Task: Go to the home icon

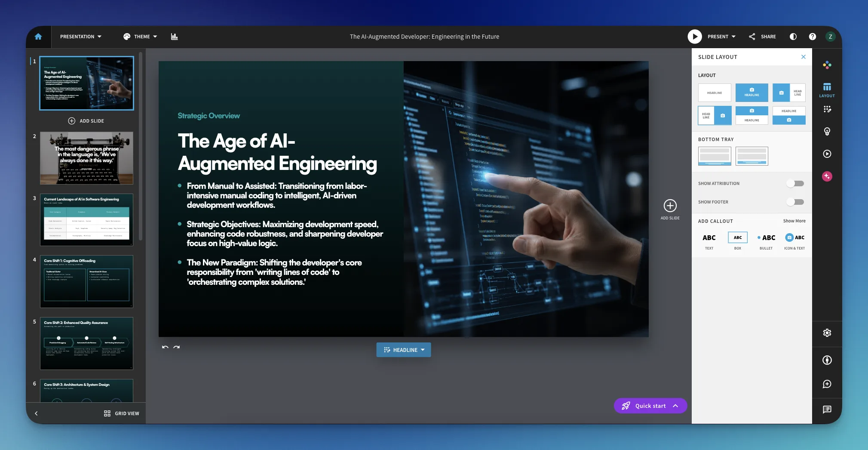Action: point(38,37)
